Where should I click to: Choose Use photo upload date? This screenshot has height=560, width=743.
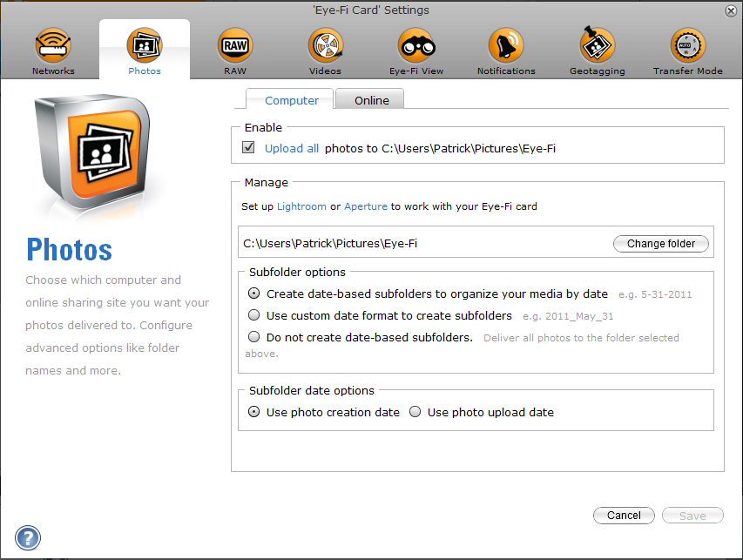tap(415, 412)
